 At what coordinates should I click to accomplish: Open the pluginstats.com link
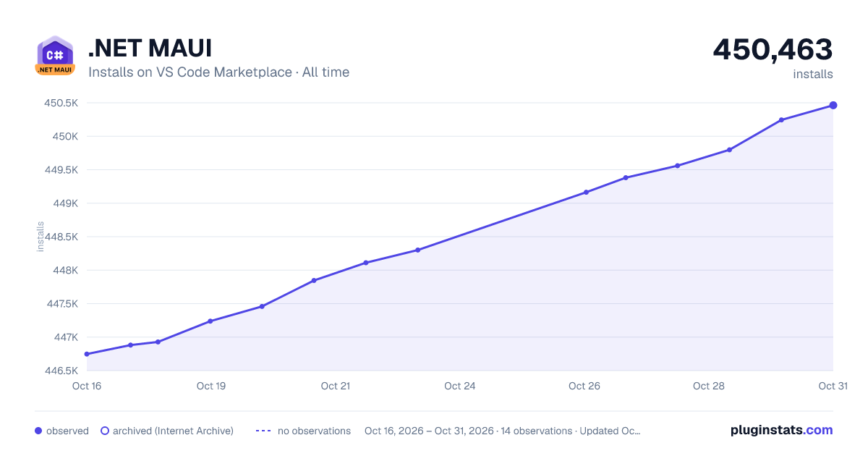[x=782, y=430]
